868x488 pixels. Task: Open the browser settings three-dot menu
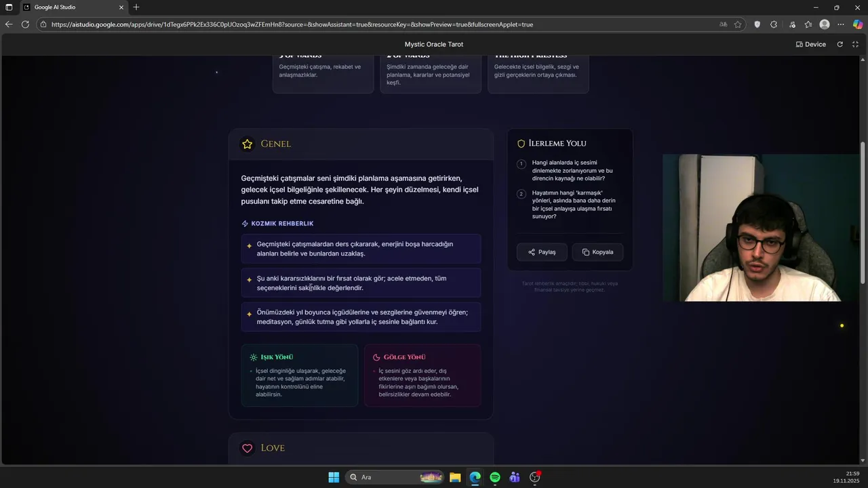pyautogui.click(x=841, y=24)
